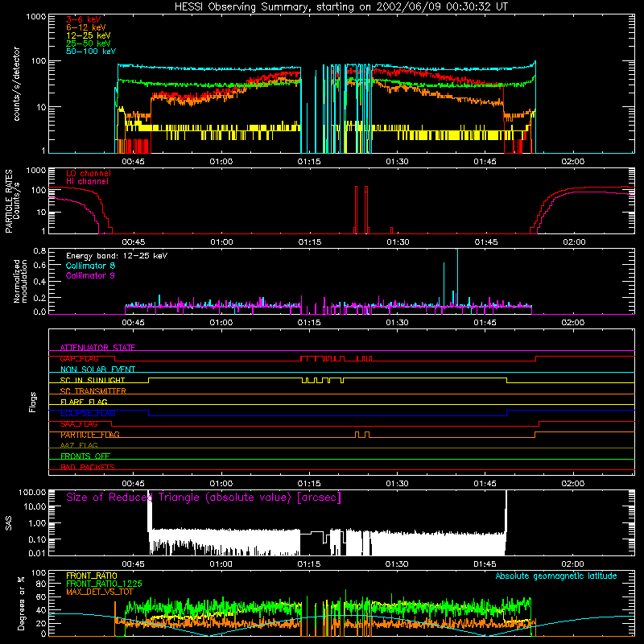Click the PARTICLE_FLAG label

pos(90,435)
